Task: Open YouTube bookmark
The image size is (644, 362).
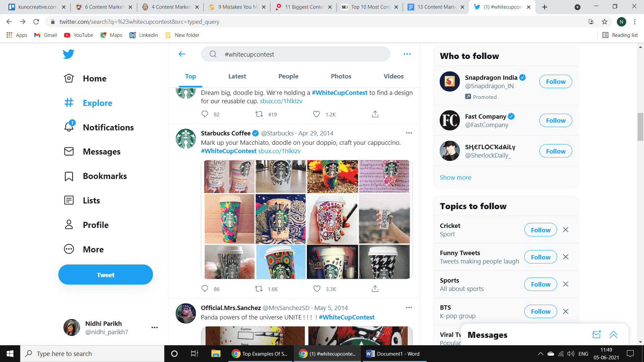Action: tap(78, 35)
